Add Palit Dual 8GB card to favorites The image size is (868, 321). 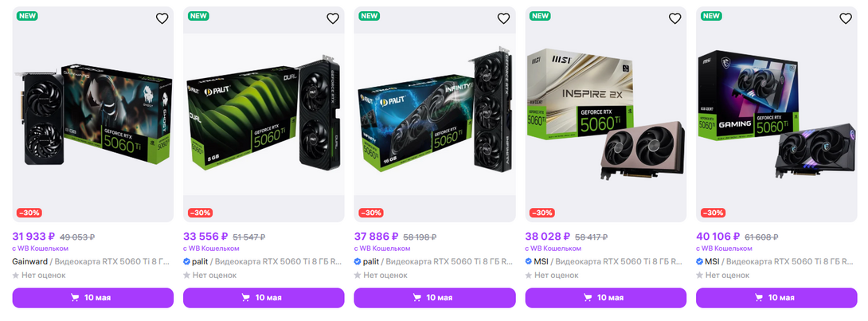pos(333,19)
